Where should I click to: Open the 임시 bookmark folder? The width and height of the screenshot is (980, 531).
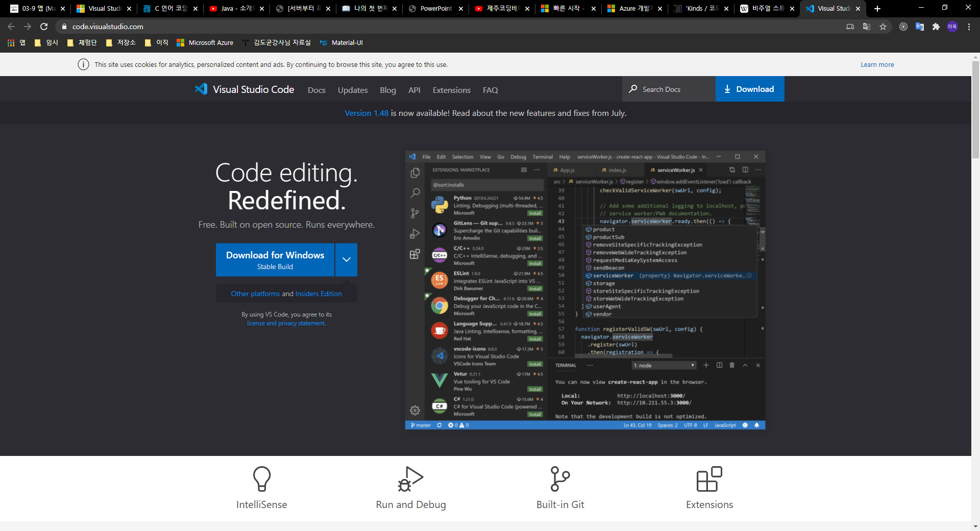(x=46, y=43)
